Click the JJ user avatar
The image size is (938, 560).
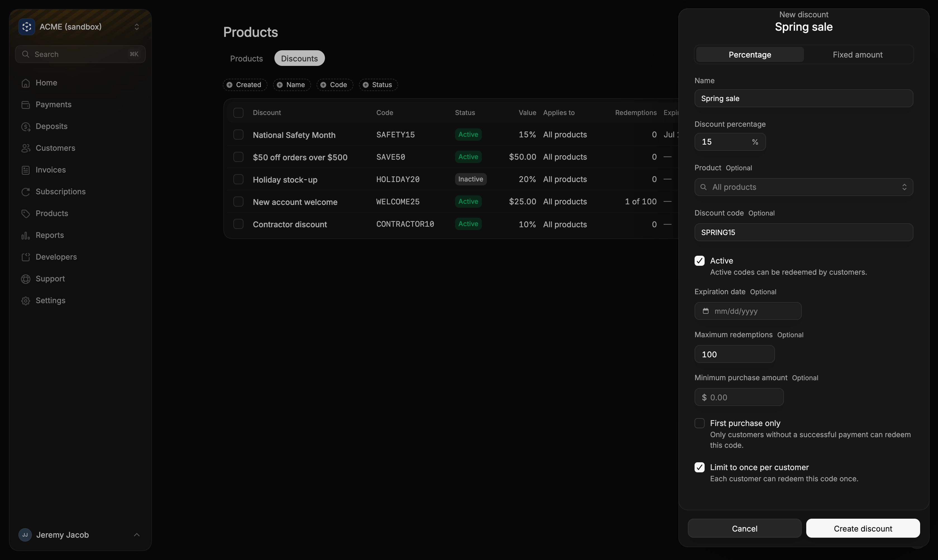click(x=25, y=535)
